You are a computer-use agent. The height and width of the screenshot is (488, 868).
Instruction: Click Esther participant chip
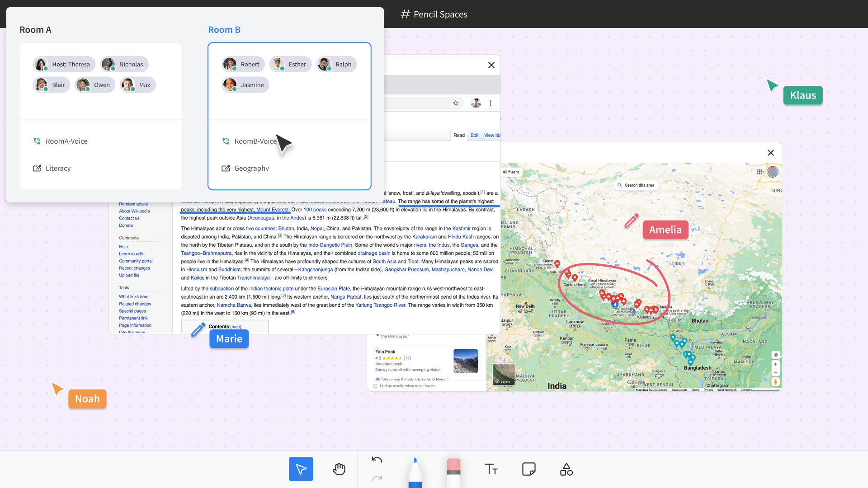[x=291, y=64]
